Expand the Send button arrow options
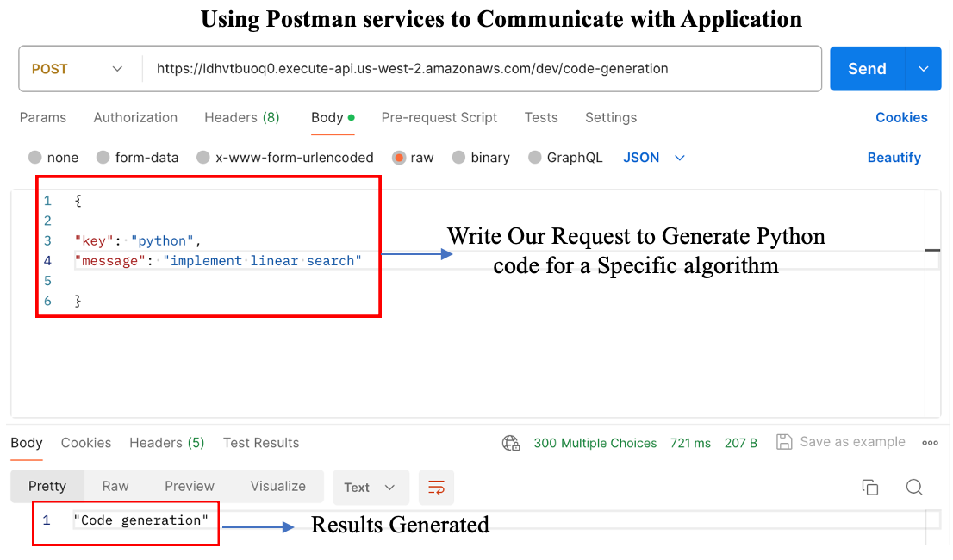 924,69
